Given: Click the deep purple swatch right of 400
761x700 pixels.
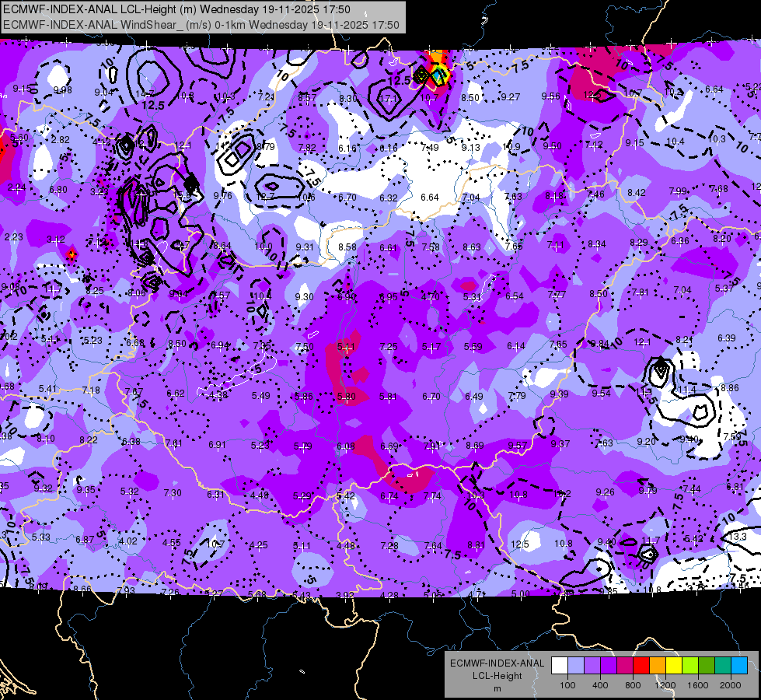Looking at the screenshot, I should [x=609, y=666].
